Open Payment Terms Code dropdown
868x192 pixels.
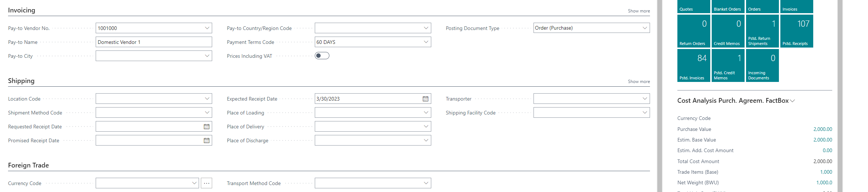[x=426, y=42]
